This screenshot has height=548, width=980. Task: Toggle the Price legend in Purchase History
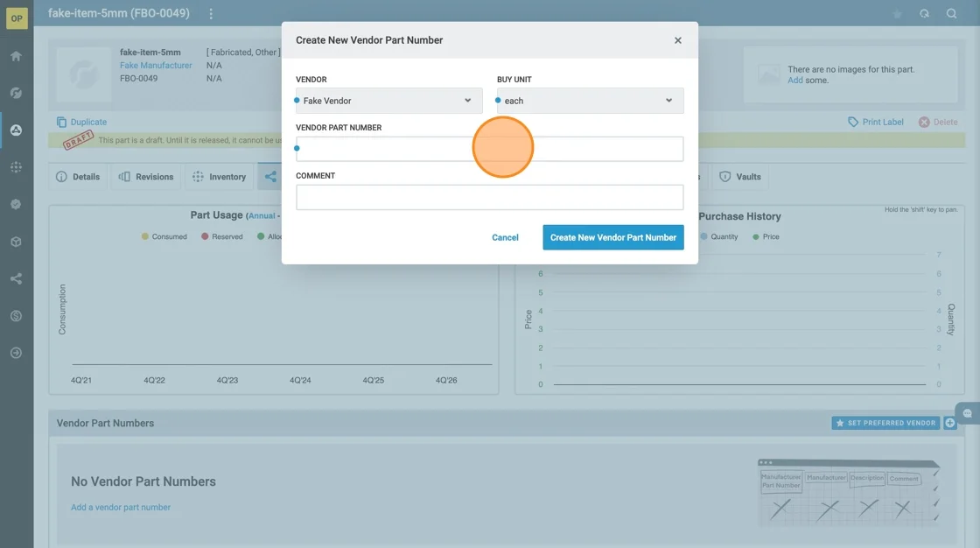[x=766, y=236]
